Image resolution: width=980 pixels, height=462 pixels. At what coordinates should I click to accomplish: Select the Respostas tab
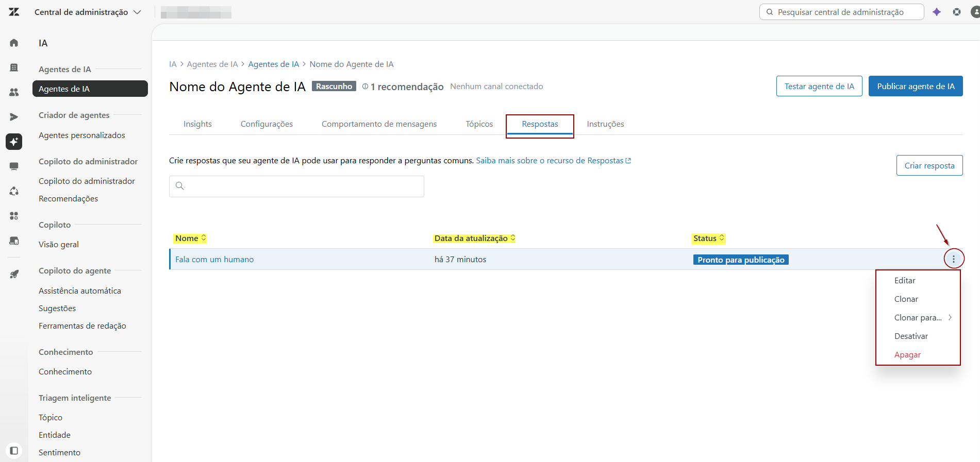540,124
